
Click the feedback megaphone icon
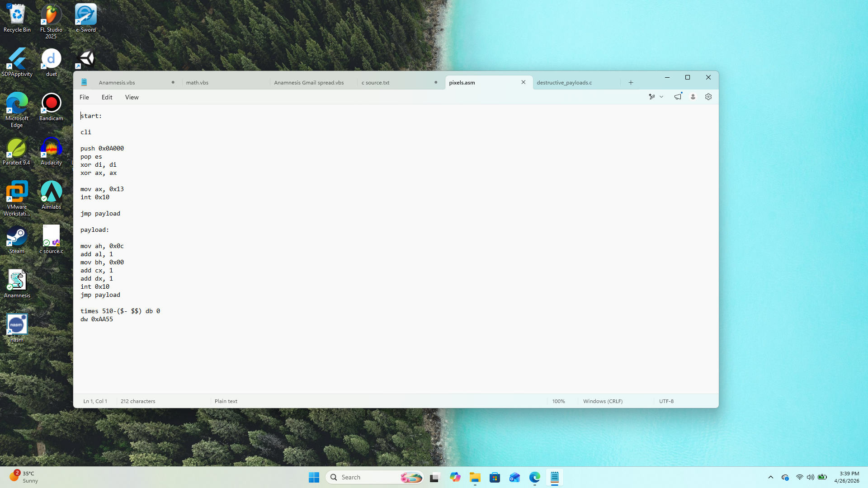coord(678,97)
